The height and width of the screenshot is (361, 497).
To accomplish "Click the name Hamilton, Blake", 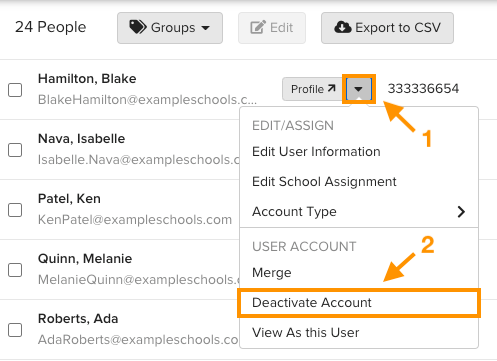I will [87, 79].
